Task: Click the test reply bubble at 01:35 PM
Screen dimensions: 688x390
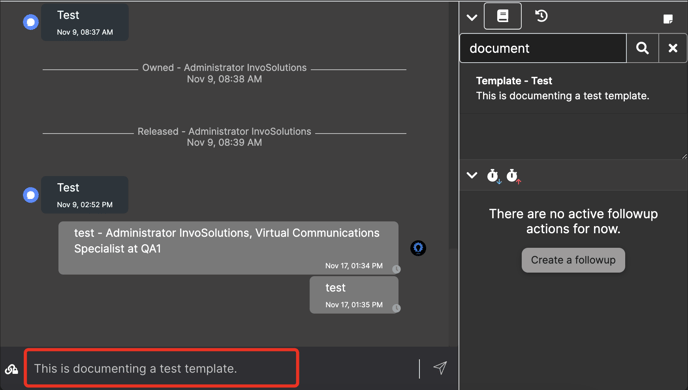Action: 354,295
